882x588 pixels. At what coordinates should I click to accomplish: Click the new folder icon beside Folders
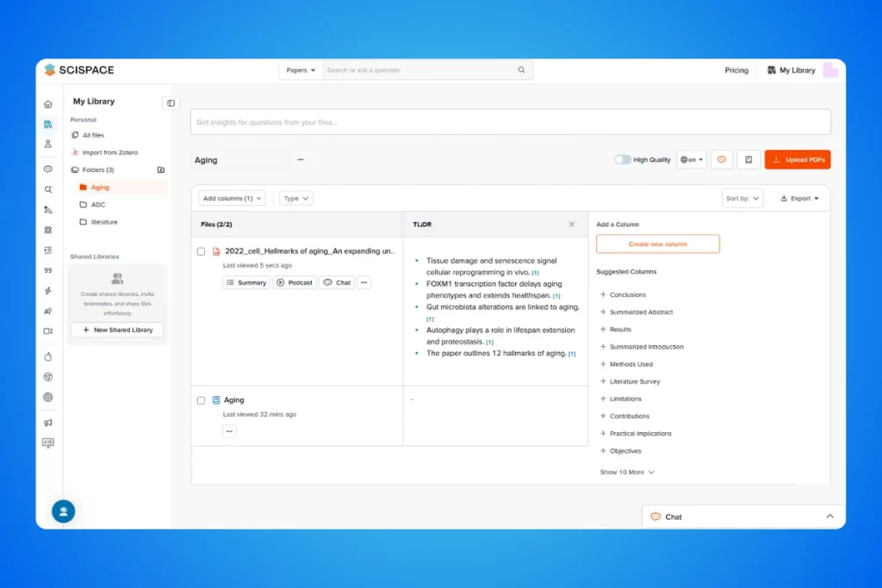(x=160, y=170)
